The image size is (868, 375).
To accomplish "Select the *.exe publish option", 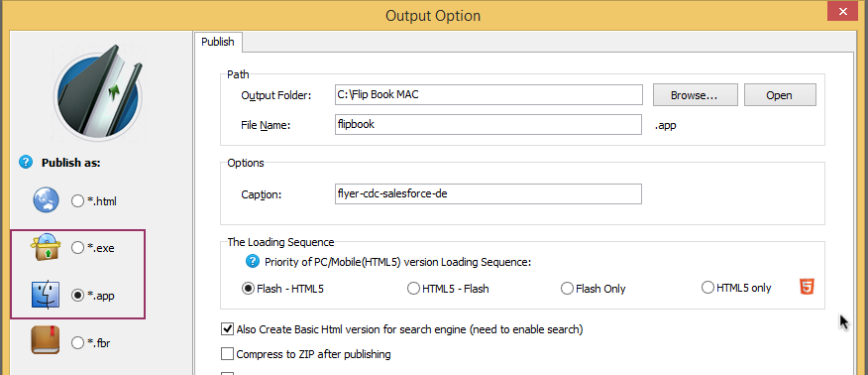I will pos(93,249).
